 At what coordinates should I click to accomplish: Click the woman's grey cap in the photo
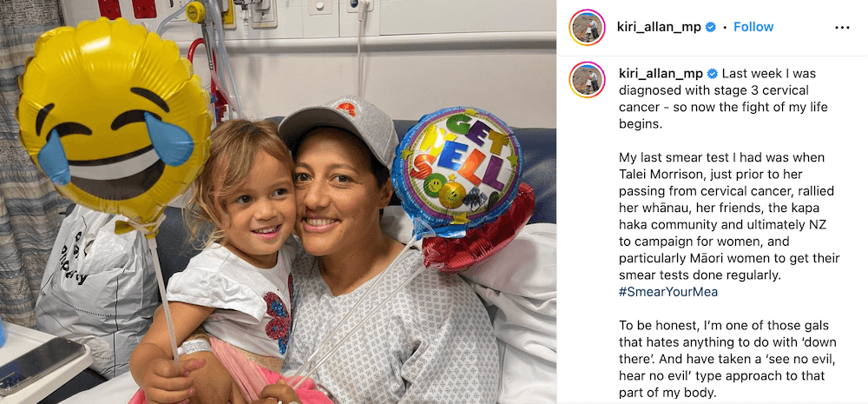coord(339,128)
